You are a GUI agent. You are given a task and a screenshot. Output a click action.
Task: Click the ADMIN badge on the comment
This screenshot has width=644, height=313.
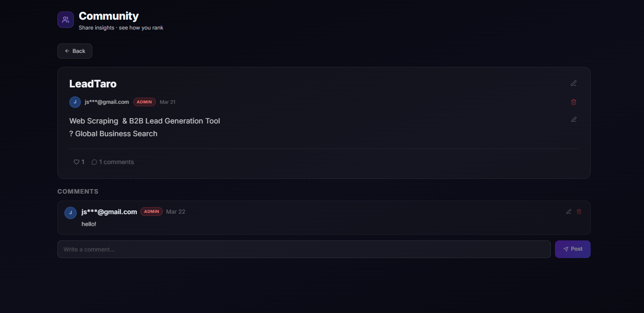(x=151, y=212)
